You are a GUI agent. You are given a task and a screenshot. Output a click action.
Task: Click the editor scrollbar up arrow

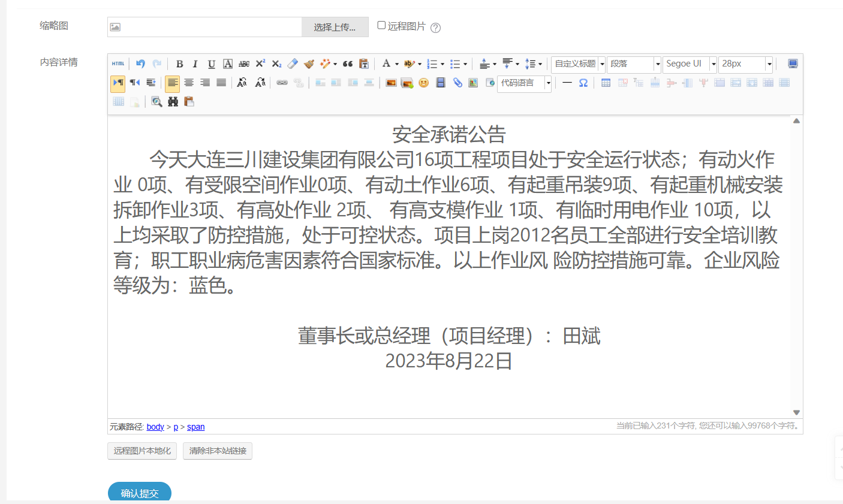[796, 121]
